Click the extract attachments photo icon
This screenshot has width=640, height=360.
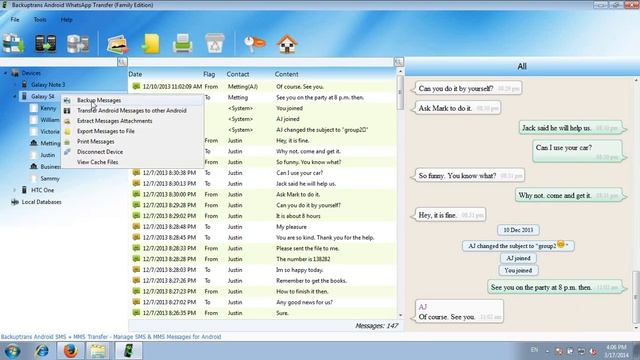118,44
